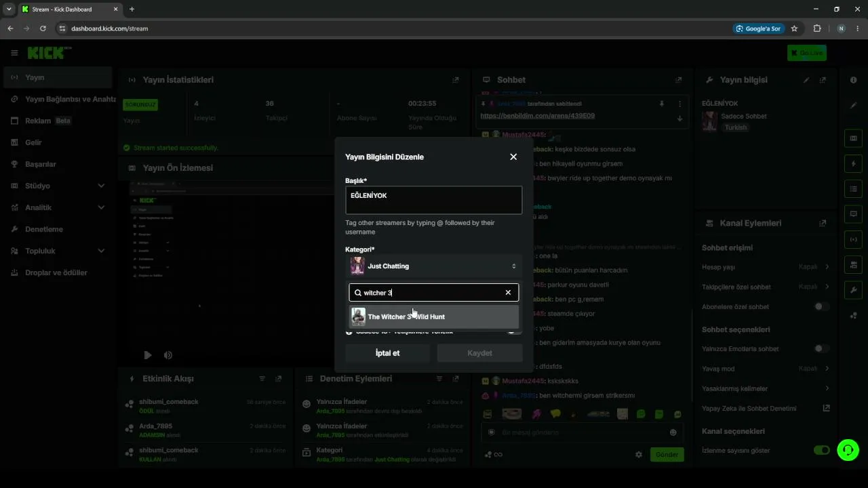
Task: Open the Gelir sidebar page
Action: [58, 142]
